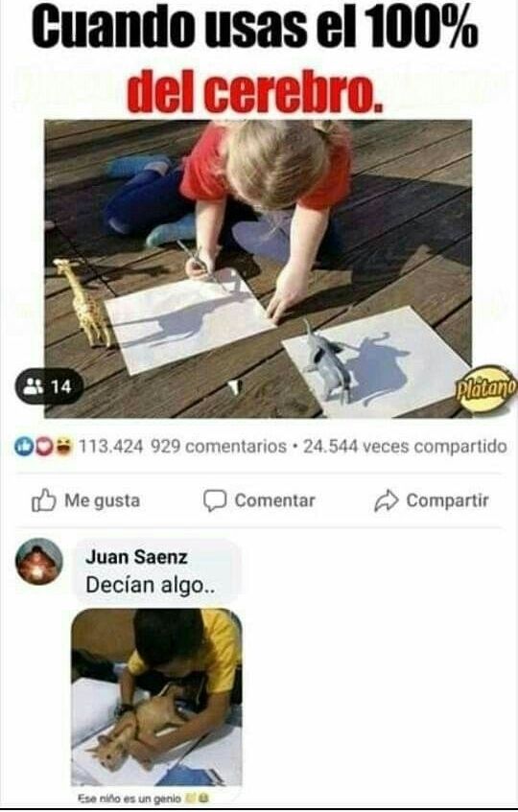Image resolution: width=518 pixels, height=812 pixels.
Task: Click the Me gusta button label
Action: tap(102, 500)
